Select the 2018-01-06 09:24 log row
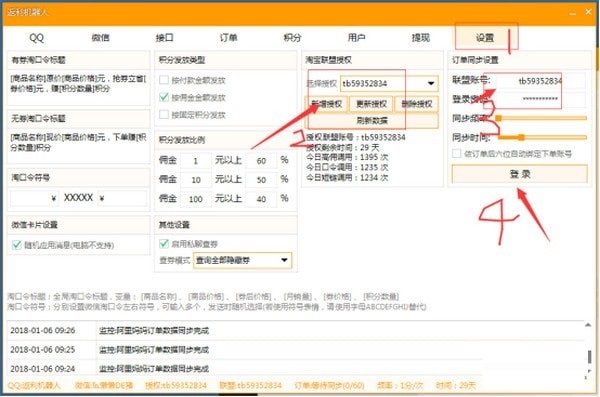 pyautogui.click(x=245, y=368)
